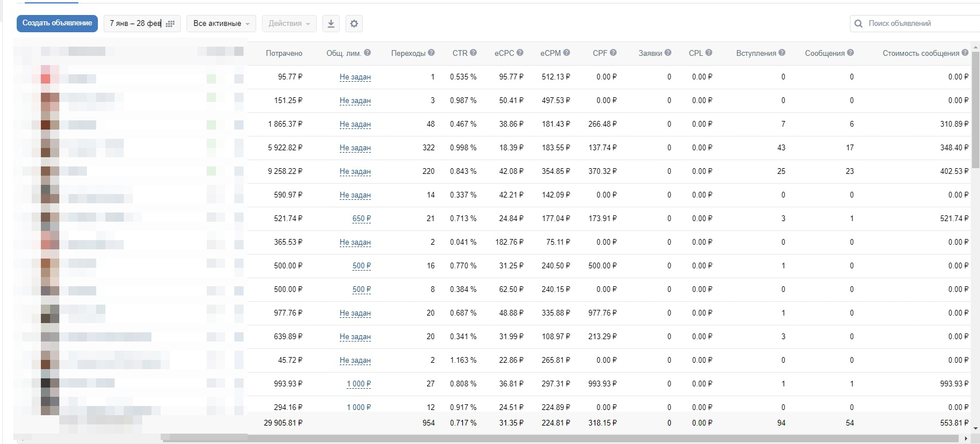Click help icon beside eCPC header

(520, 53)
